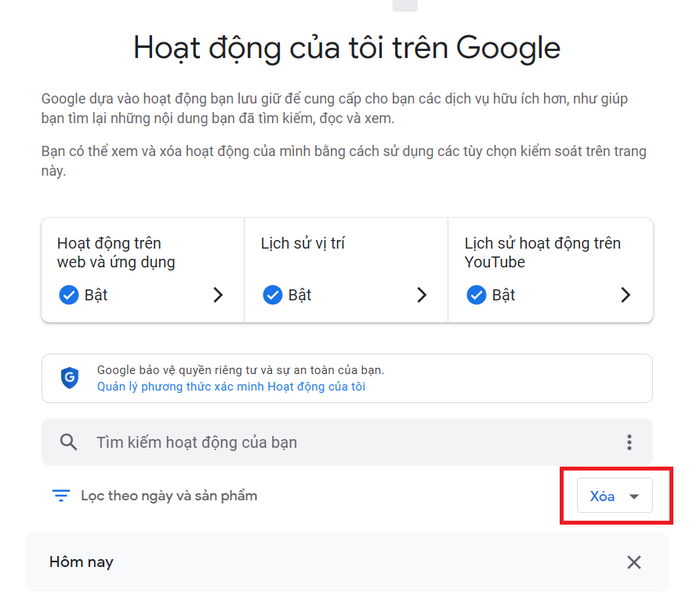
Task: Select the Hôm nay section header
Action: [82, 562]
